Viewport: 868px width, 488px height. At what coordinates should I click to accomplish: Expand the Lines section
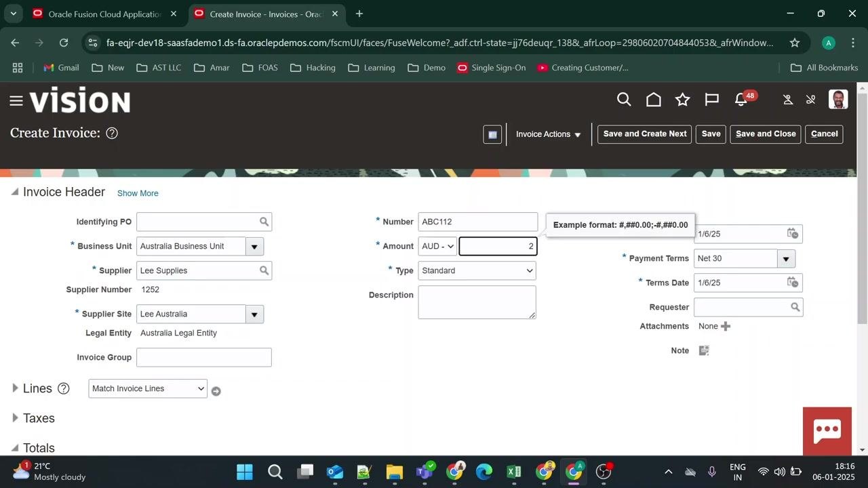15,388
